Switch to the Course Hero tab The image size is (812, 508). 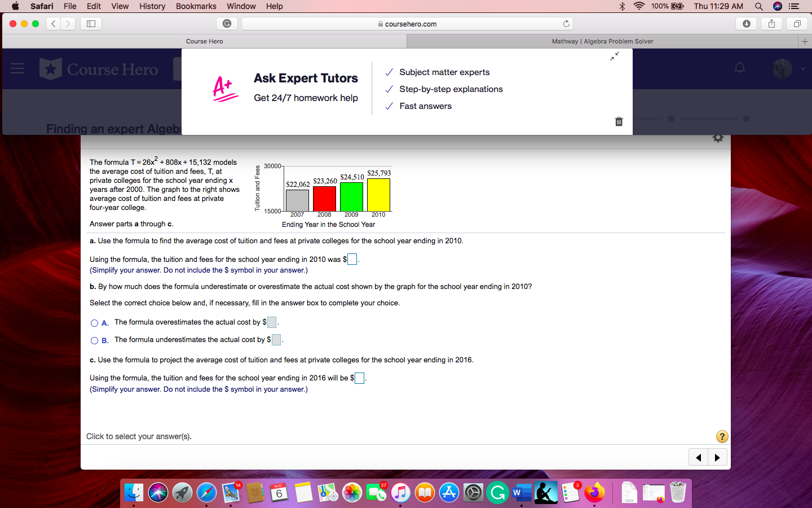(205, 41)
